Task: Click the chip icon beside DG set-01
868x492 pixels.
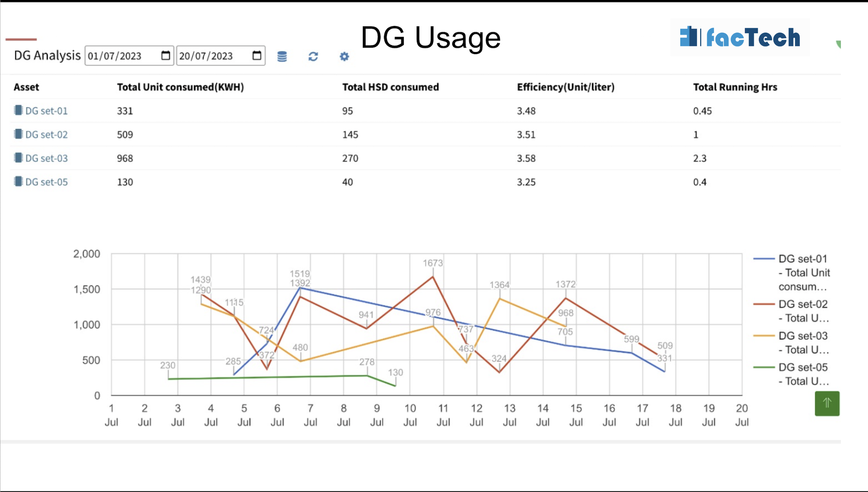Action: click(x=18, y=110)
